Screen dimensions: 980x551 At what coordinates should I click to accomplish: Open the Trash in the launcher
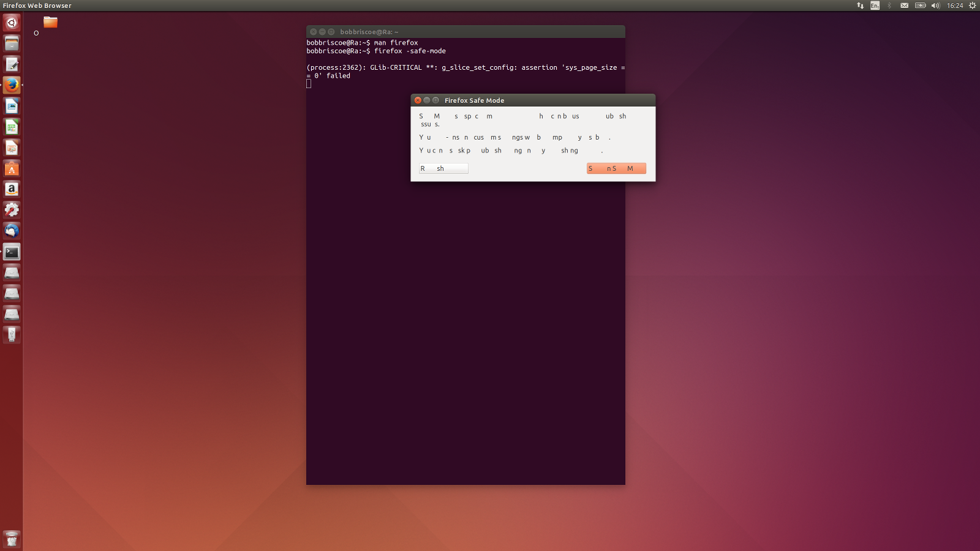12,539
